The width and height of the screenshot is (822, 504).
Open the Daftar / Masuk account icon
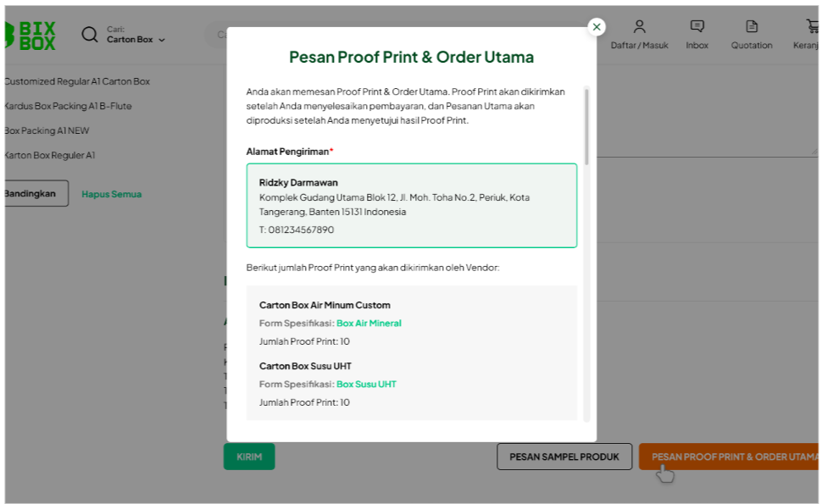tap(639, 27)
